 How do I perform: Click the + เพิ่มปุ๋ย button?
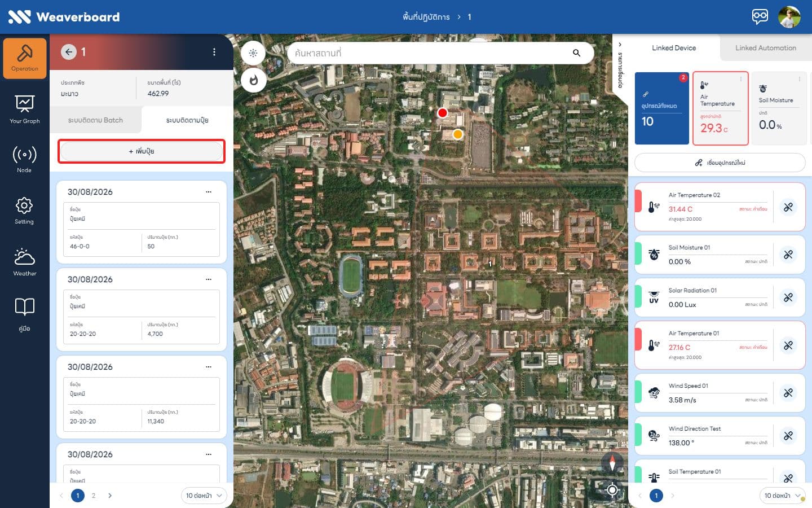point(142,151)
